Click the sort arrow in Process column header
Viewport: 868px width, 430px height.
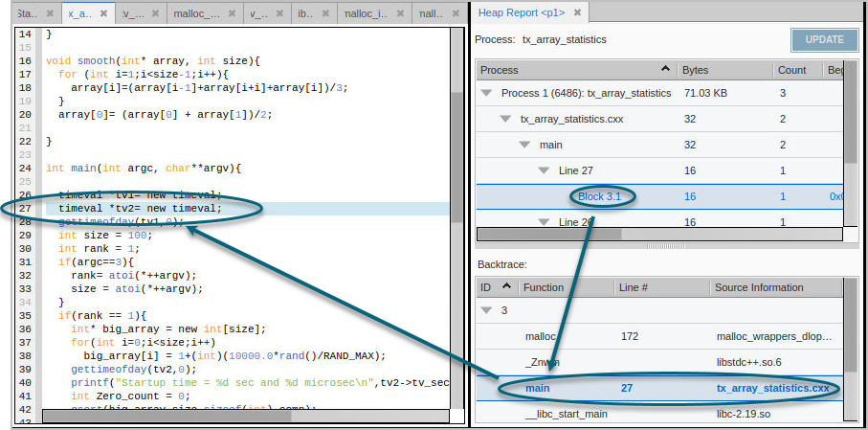pyautogui.click(x=665, y=70)
